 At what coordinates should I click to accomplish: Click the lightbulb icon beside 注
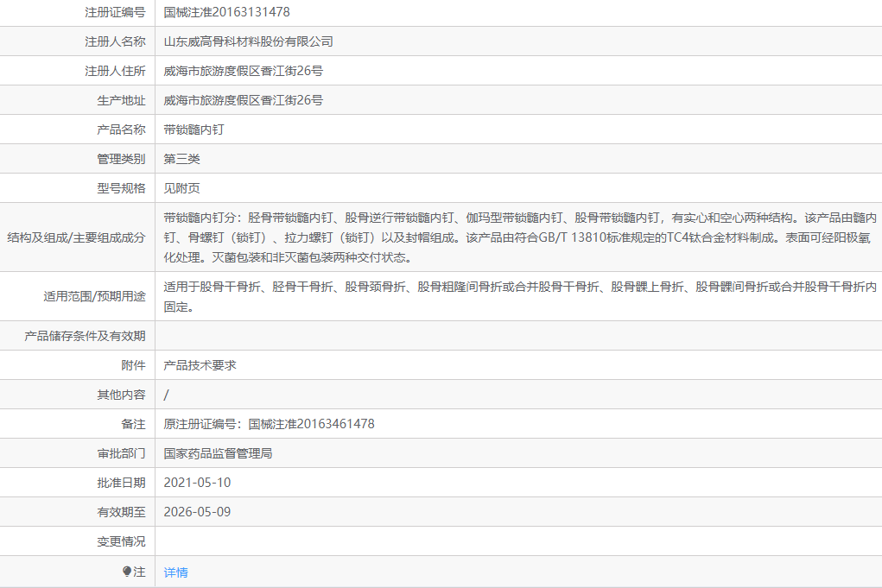127,572
